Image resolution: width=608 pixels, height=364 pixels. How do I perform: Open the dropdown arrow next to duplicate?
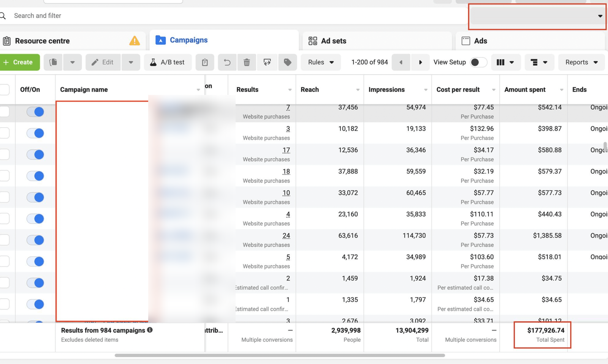tap(73, 62)
